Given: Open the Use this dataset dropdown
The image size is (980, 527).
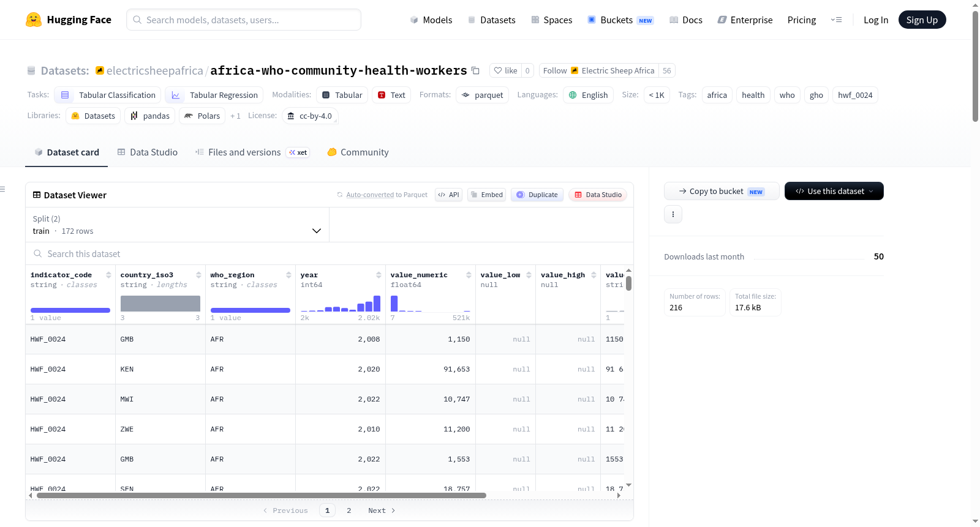Looking at the screenshot, I should [x=834, y=191].
